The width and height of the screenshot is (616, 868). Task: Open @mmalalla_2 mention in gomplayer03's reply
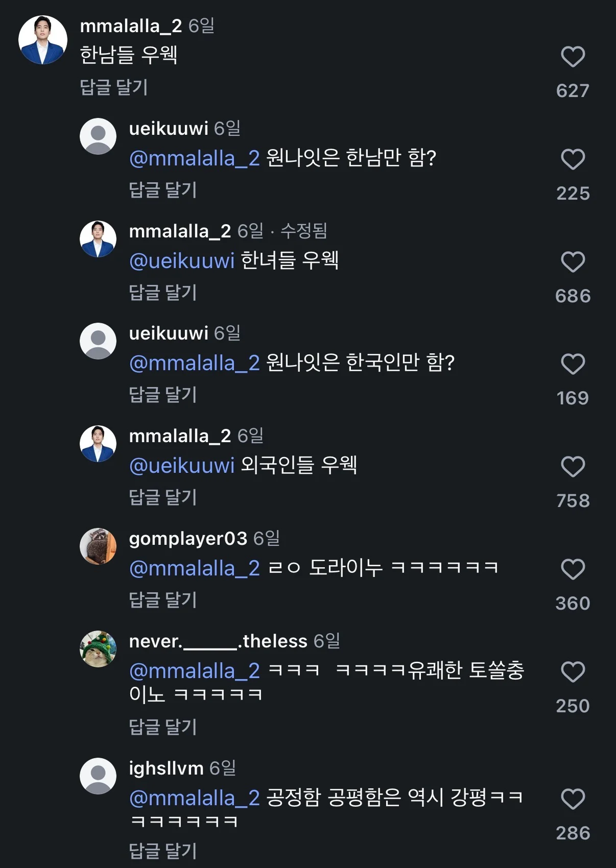pyautogui.click(x=195, y=568)
